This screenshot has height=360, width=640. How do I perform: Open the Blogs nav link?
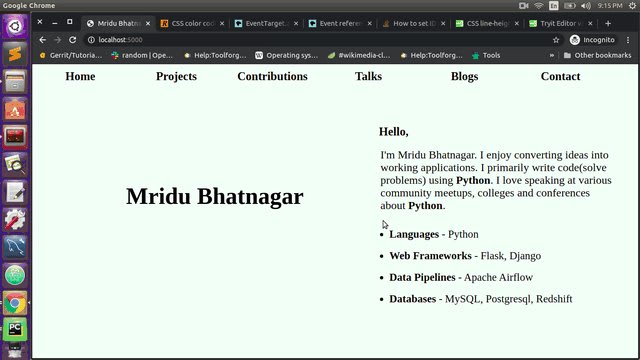pos(464,76)
